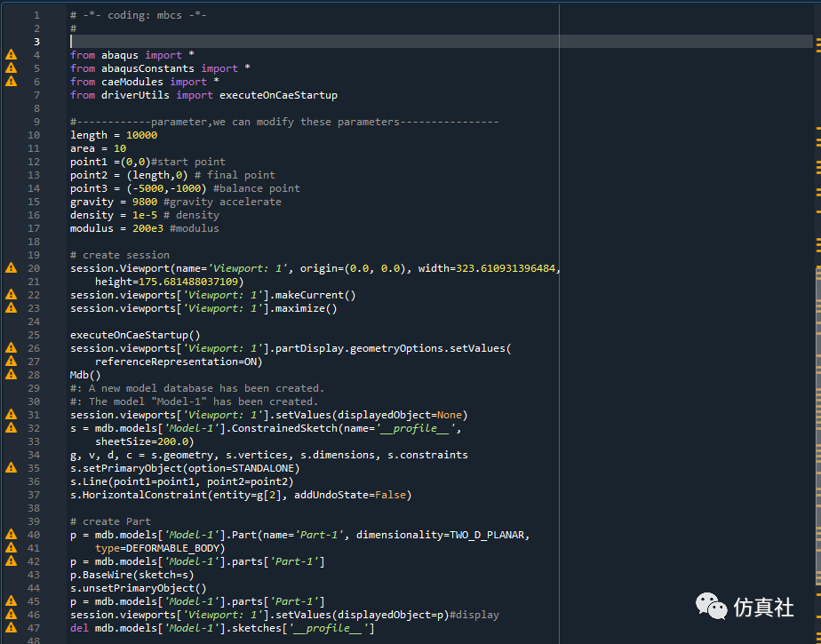The image size is (821, 644).
Task: Click 's.unsetPrimaryObject()' line
Action: click(x=139, y=588)
